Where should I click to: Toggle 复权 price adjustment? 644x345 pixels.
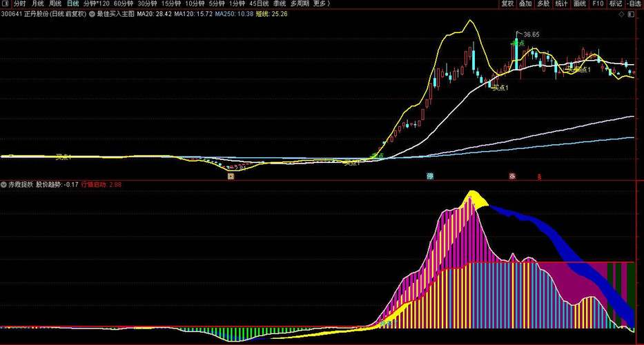pyautogui.click(x=507, y=3)
